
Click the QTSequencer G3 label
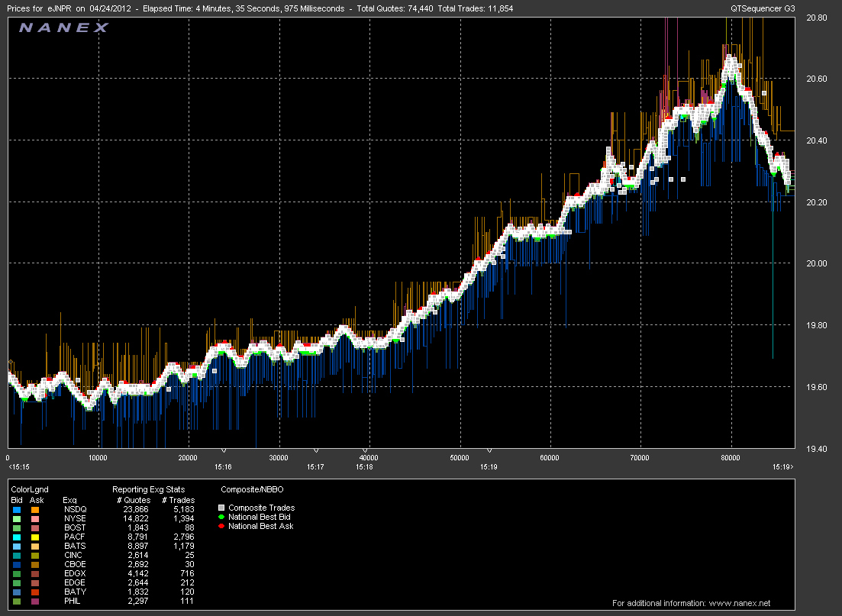pyautogui.click(x=763, y=8)
